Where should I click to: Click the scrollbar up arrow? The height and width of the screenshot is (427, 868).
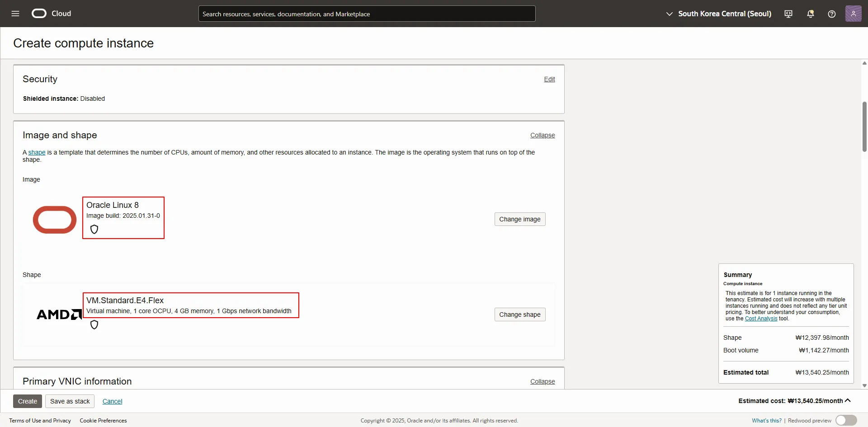point(864,63)
